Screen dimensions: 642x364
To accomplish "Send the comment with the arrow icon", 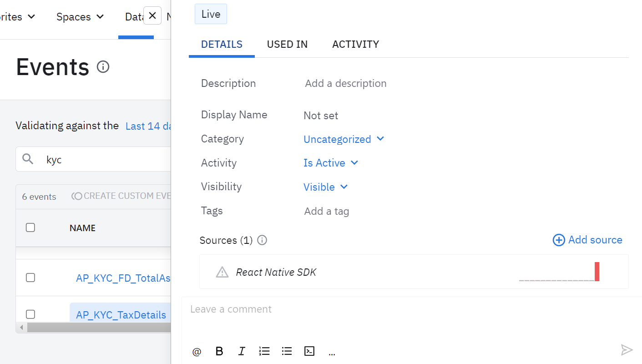I will pyautogui.click(x=627, y=349).
